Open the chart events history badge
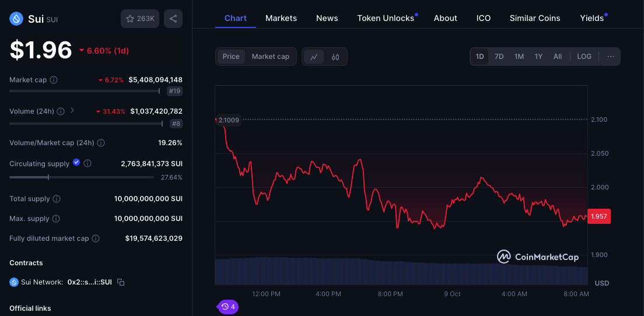The image size is (644, 316). coord(228,306)
